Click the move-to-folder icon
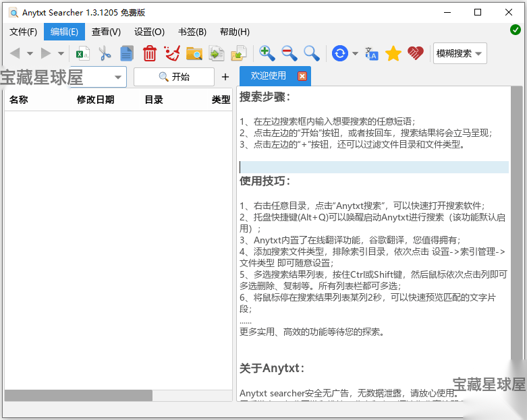 pos(239,53)
